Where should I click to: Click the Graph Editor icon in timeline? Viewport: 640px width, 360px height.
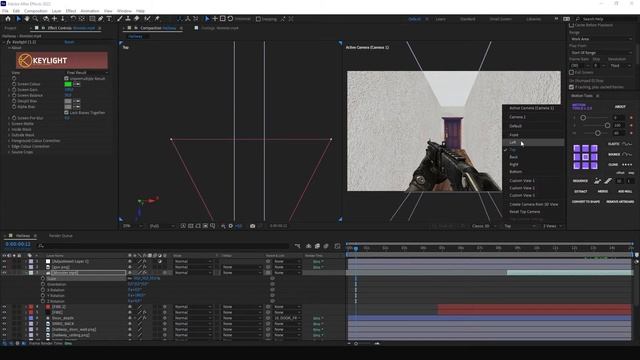(x=337, y=246)
